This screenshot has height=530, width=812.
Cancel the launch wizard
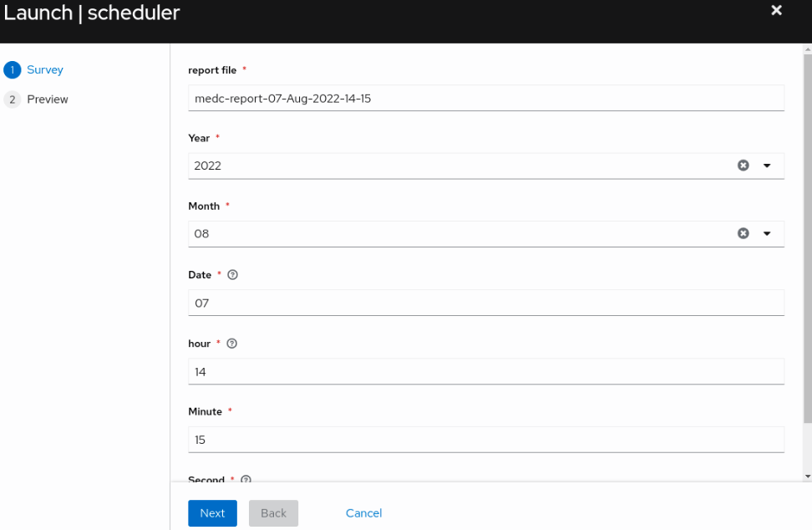click(363, 513)
